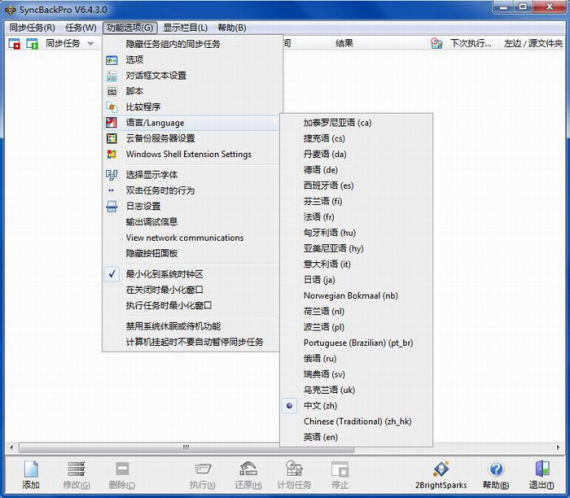Click the 双击任务时的行为 icon
Screen dimensions: 570x498
pos(111,190)
